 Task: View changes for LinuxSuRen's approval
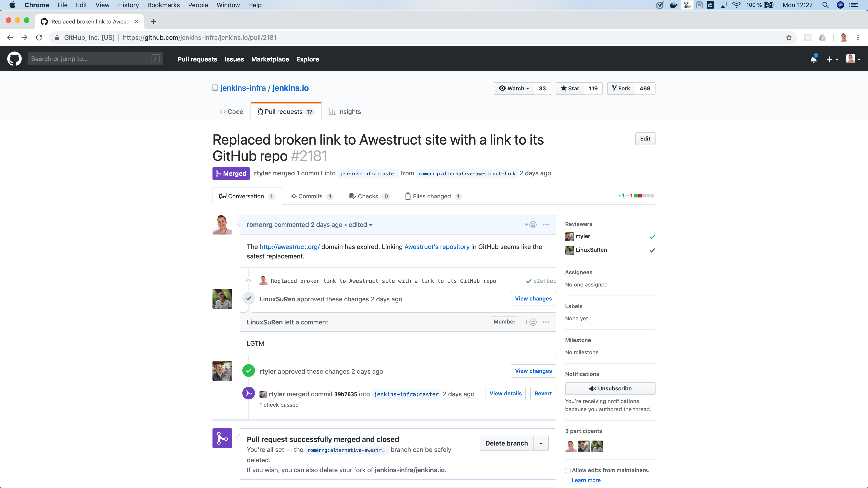click(533, 299)
